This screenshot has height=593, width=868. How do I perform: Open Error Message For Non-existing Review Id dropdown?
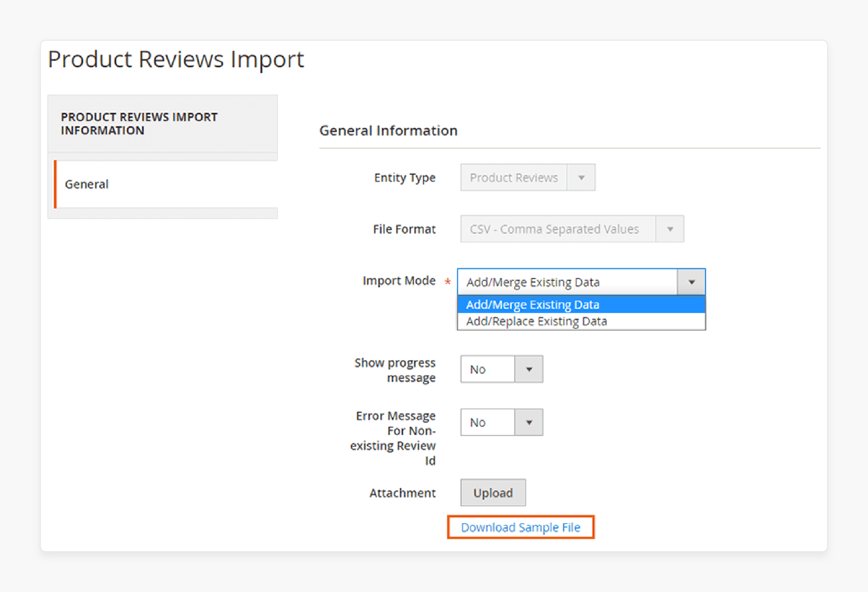pos(502,423)
